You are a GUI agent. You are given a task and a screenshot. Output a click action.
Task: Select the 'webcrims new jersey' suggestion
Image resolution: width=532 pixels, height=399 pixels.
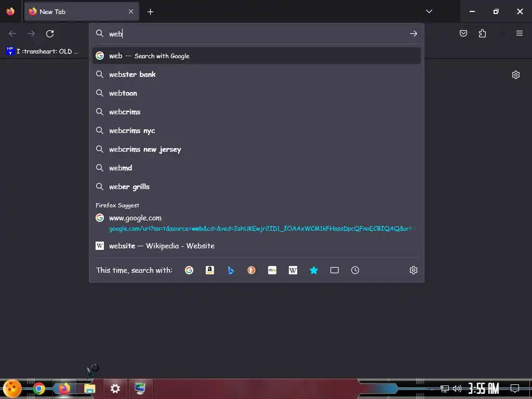click(x=257, y=149)
